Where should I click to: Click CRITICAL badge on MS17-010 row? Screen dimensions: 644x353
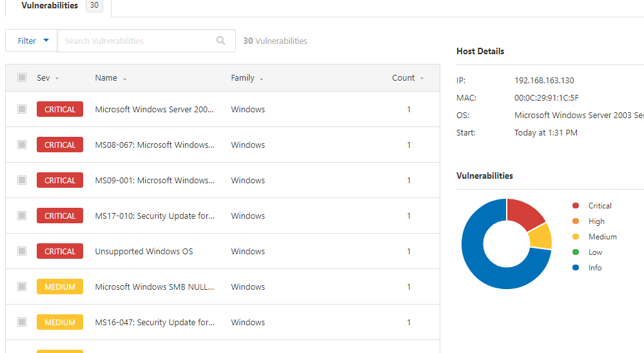pos(59,216)
